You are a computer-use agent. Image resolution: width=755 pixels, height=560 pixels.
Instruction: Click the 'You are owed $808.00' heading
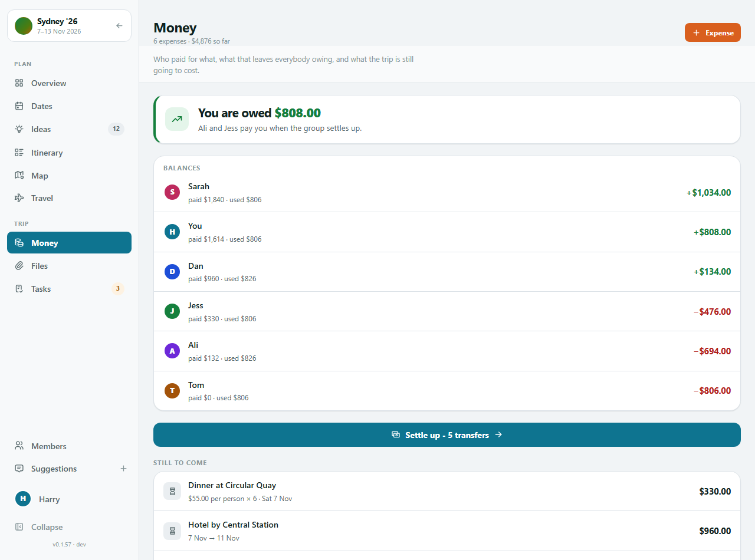(260, 113)
